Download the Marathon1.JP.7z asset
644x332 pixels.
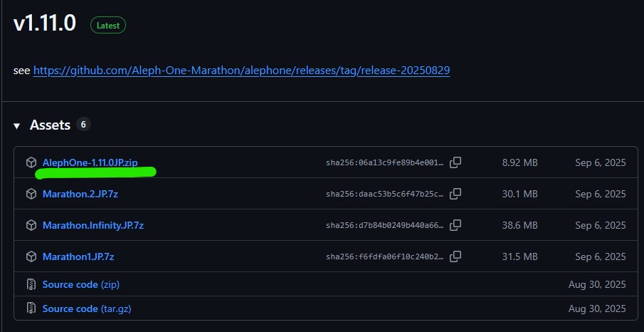click(x=78, y=256)
